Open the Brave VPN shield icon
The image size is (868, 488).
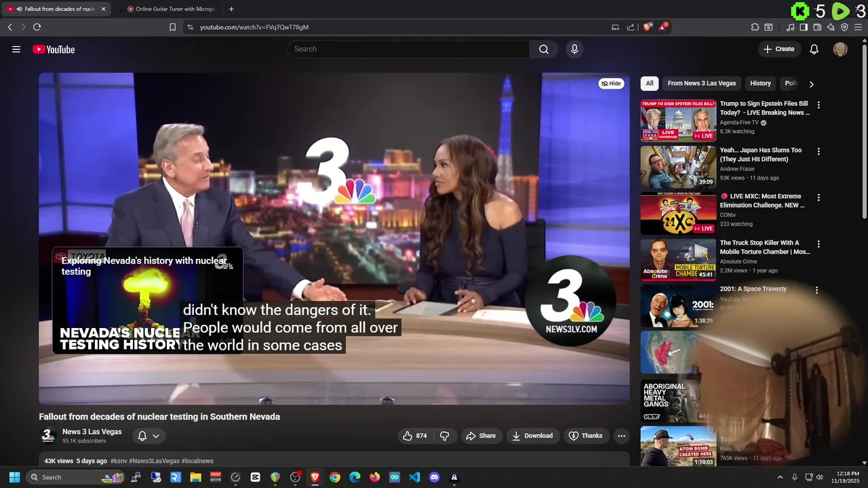coord(844,27)
